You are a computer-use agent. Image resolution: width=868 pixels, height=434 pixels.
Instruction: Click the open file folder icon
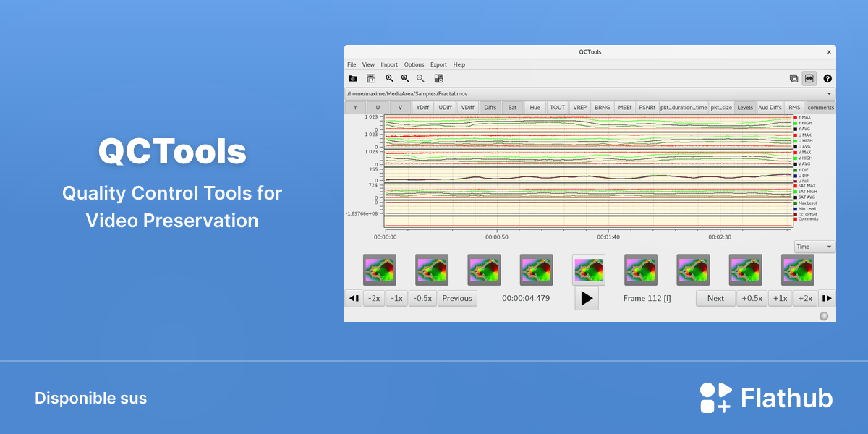coord(353,78)
